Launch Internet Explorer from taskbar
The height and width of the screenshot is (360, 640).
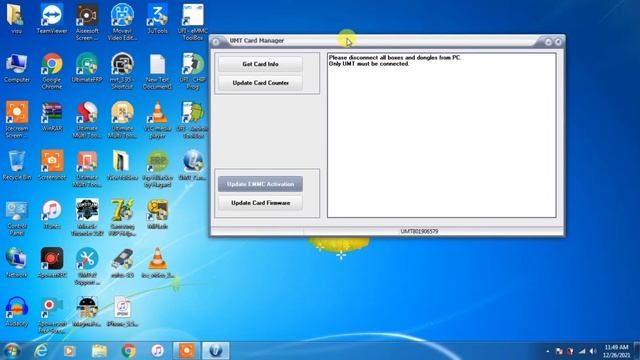(40, 351)
